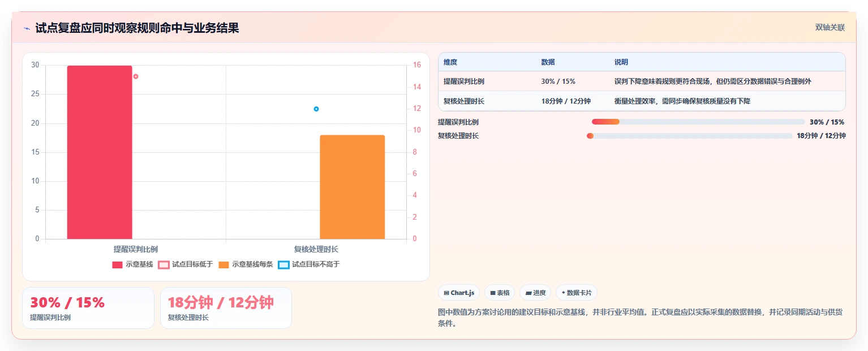868x351 pixels.
Task: Click right axis tick 16
Action: (417, 65)
